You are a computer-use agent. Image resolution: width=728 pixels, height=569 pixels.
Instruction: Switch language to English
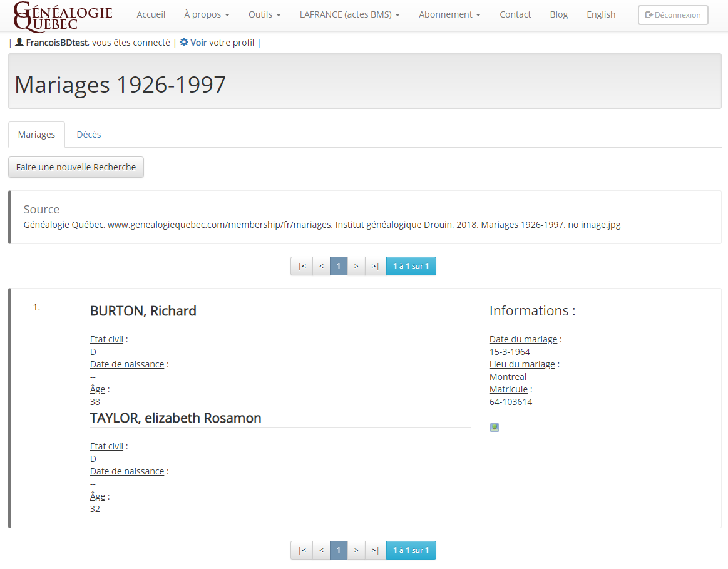pos(600,14)
